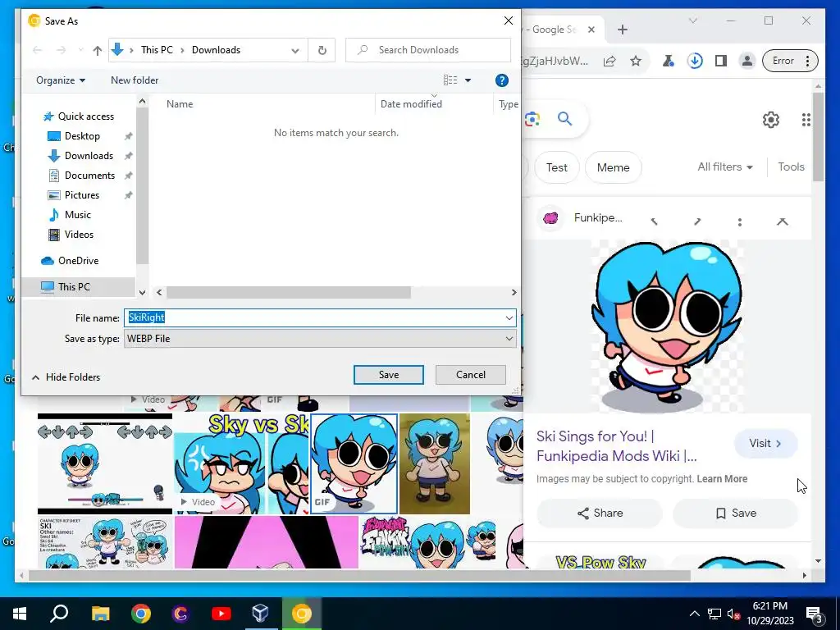
Task: Toggle Chrome side panel
Action: coord(721,61)
